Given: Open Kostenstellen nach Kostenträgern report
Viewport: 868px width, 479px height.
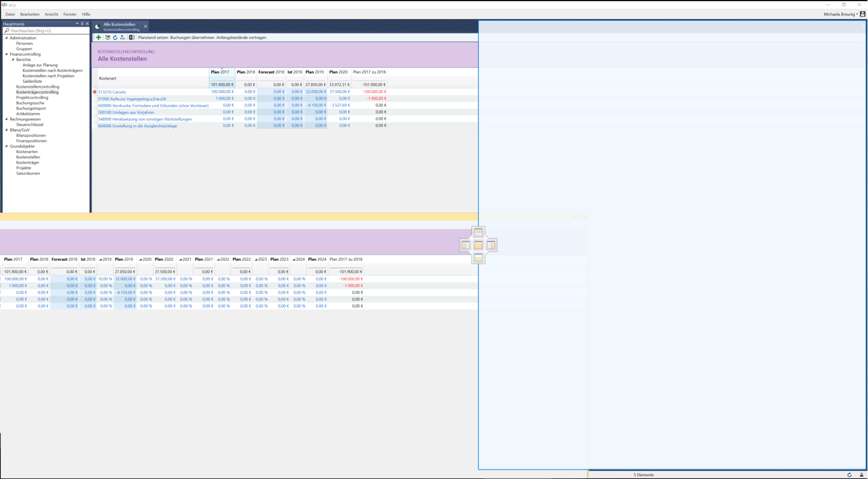Looking at the screenshot, I should pos(52,71).
